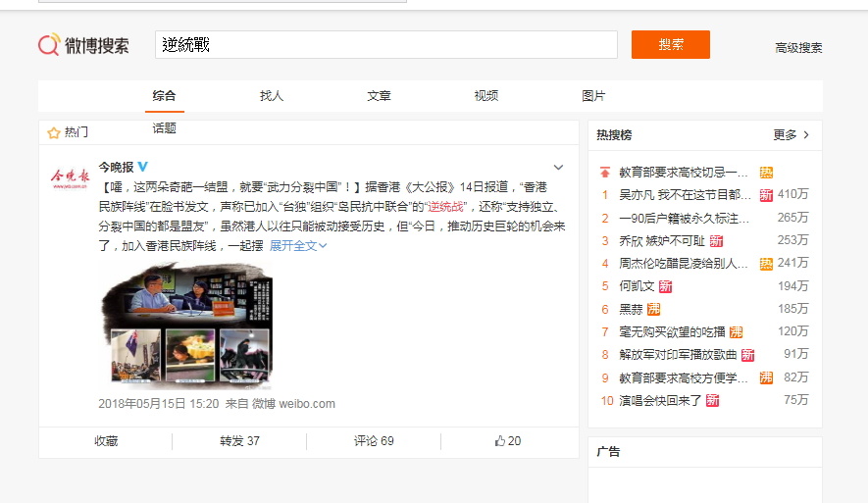Open hot topic 乔欣 嫉妒不可耻
The height and width of the screenshot is (503, 868).
pyautogui.click(x=662, y=241)
